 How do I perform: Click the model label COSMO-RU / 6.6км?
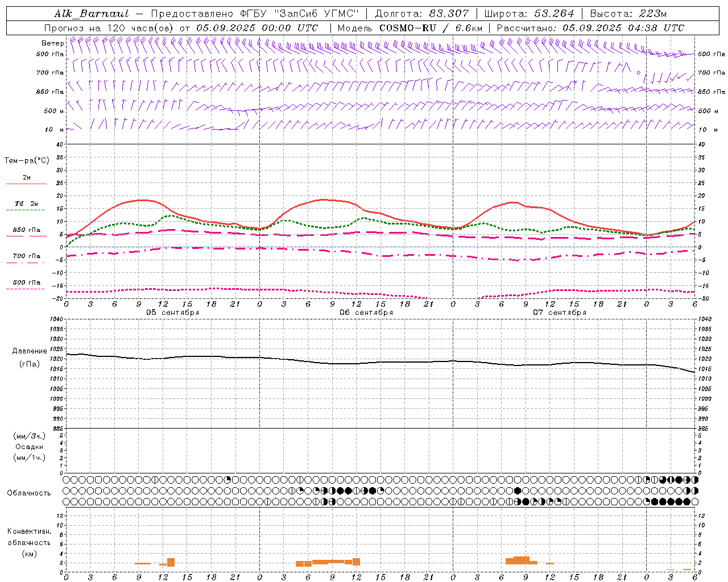(431, 28)
